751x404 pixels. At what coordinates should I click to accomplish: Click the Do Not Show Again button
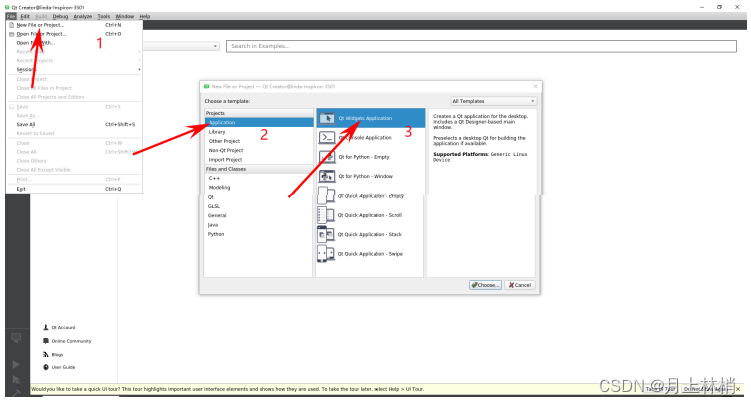707,389
